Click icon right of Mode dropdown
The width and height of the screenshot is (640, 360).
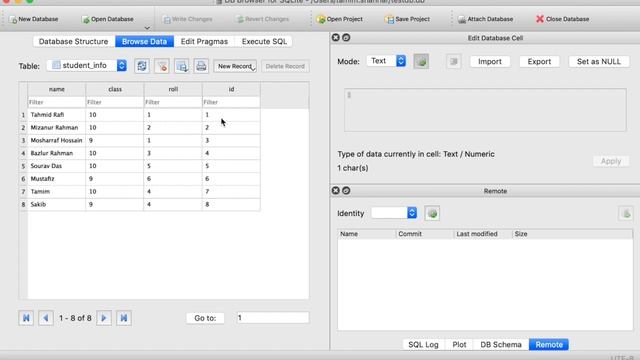point(421,61)
